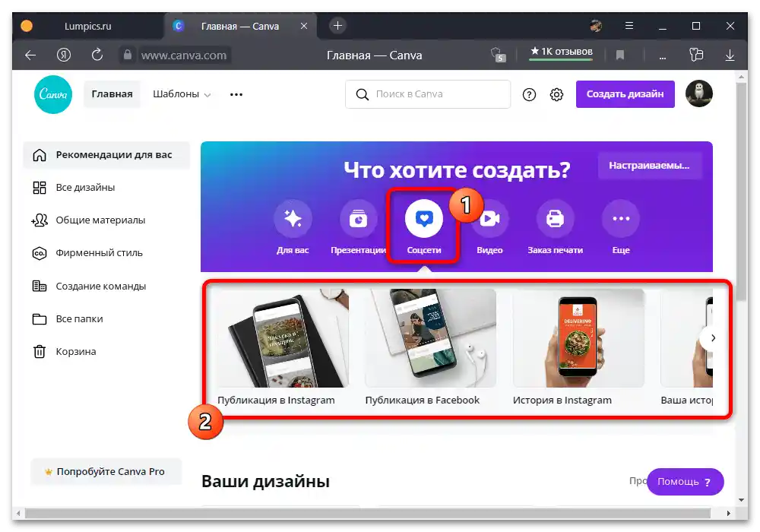Open Публикация в Instagram template thumbnail
This screenshot has height=532, width=760.
(x=283, y=338)
